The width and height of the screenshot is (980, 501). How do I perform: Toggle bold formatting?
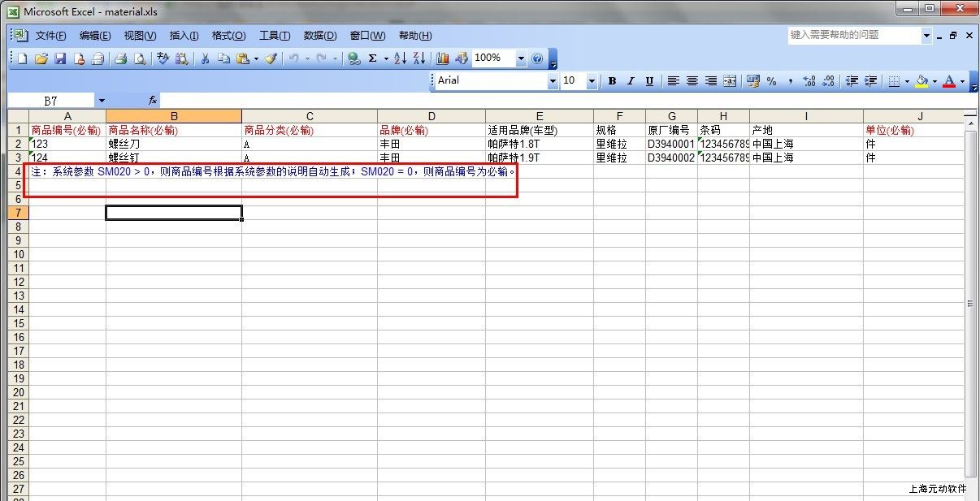tap(612, 81)
